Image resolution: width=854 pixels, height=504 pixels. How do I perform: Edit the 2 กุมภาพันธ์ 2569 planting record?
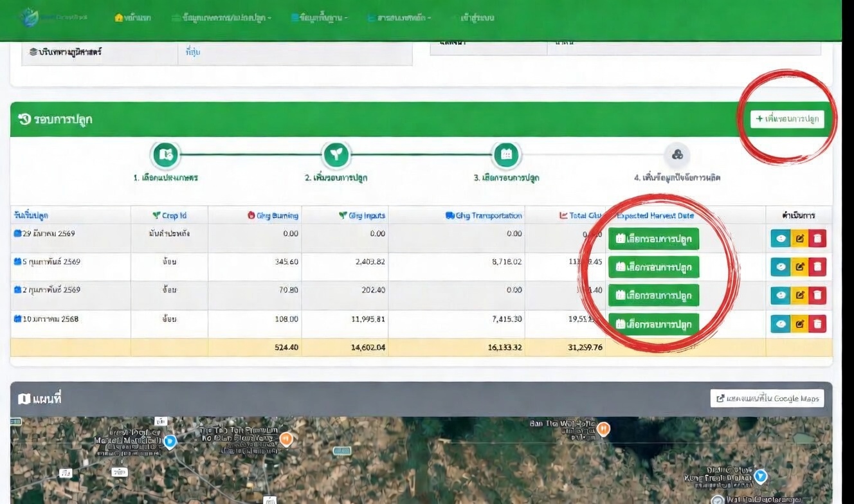pyautogui.click(x=799, y=295)
